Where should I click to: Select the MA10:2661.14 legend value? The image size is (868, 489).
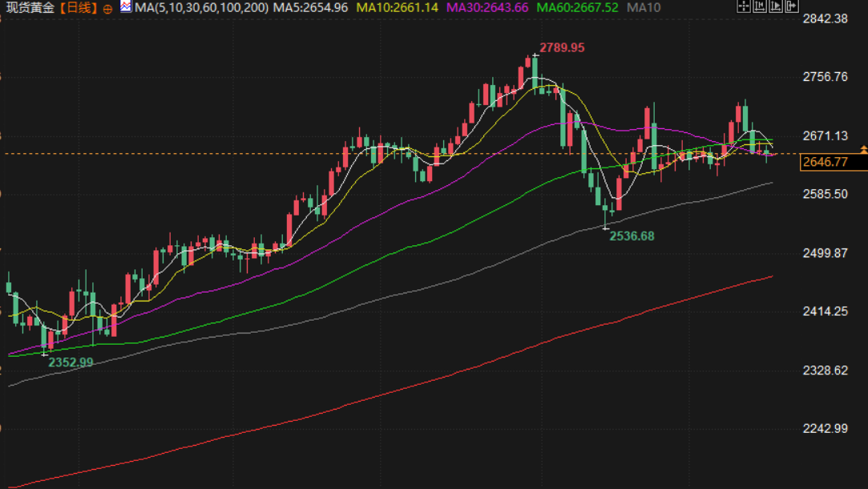click(397, 8)
